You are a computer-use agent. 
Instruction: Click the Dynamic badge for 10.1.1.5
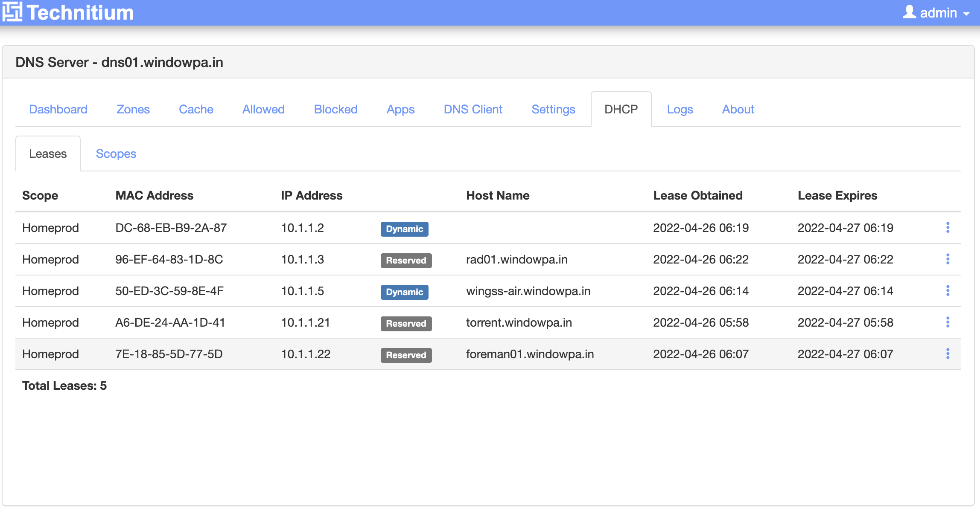click(x=404, y=292)
